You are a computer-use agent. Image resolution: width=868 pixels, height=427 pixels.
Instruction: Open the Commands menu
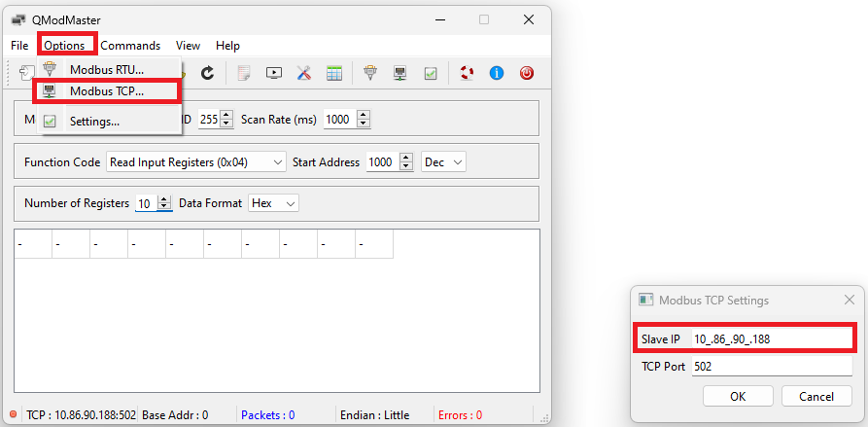pos(130,46)
